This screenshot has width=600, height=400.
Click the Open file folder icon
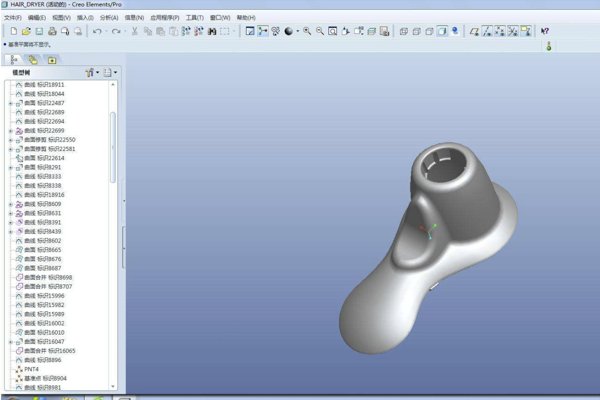(26, 32)
